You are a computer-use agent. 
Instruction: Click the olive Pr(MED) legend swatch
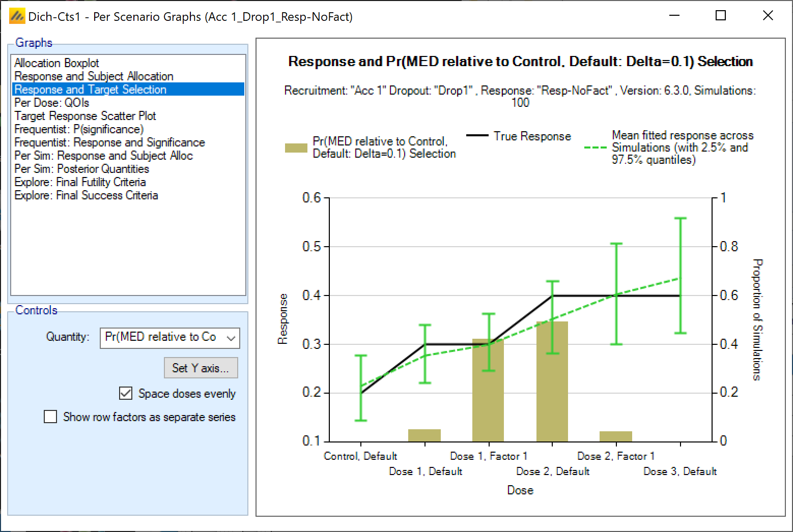296,148
